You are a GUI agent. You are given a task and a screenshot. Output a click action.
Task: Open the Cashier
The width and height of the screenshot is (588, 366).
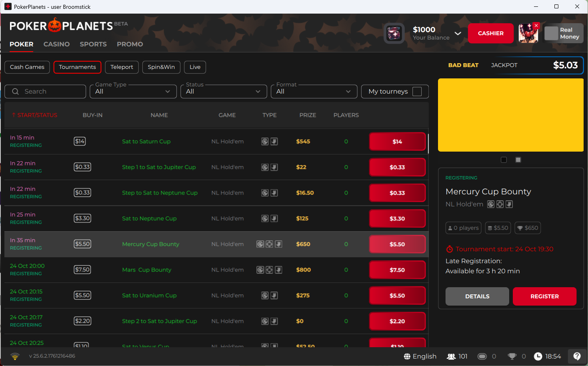pyautogui.click(x=490, y=33)
